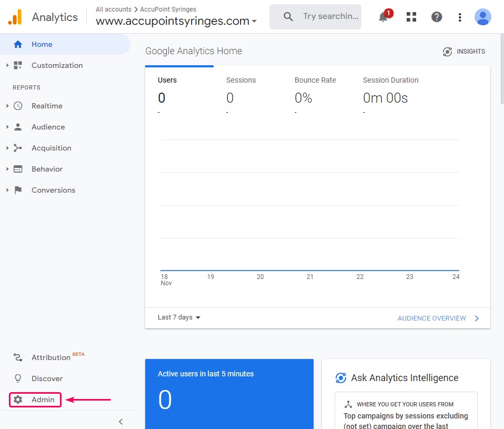
Task: Expand the Acquisition reports arrow
Action: tap(7, 148)
